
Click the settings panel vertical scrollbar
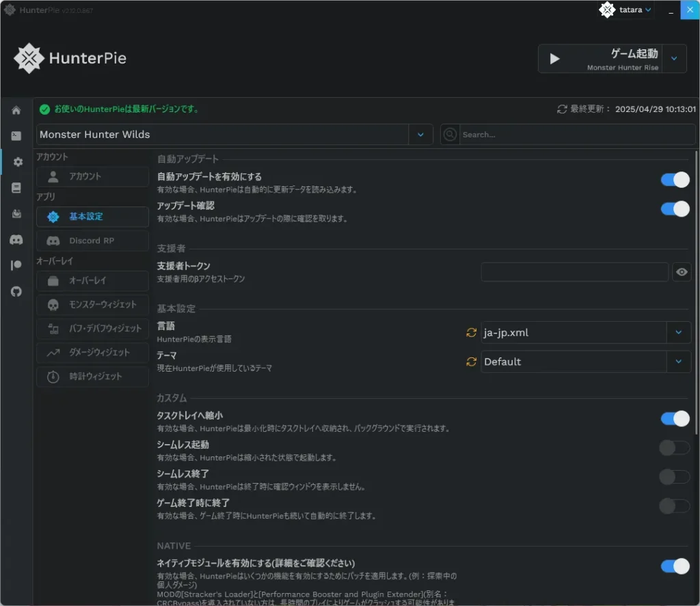[697, 292]
